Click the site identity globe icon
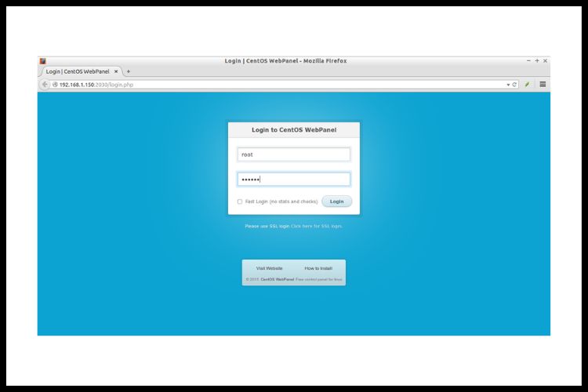This screenshot has width=588, height=392. coord(55,85)
